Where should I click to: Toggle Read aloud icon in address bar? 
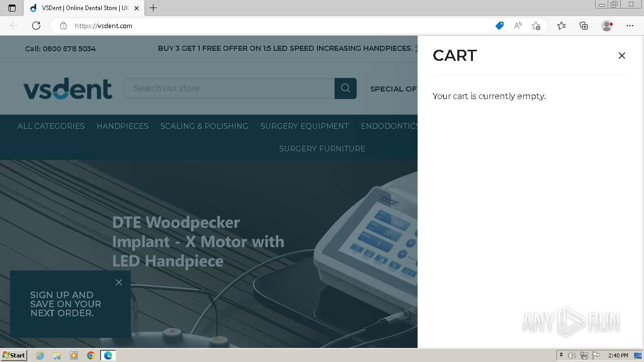coord(518,26)
